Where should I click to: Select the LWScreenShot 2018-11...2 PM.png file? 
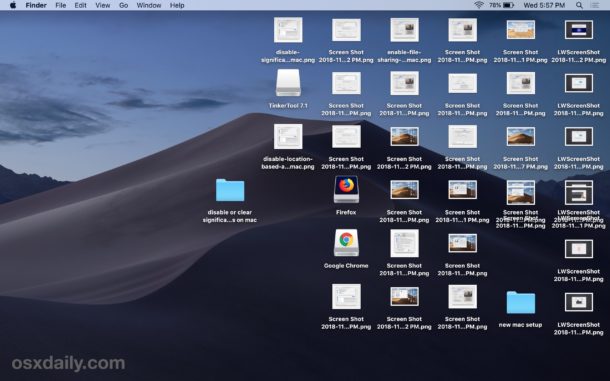tap(578, 30)
